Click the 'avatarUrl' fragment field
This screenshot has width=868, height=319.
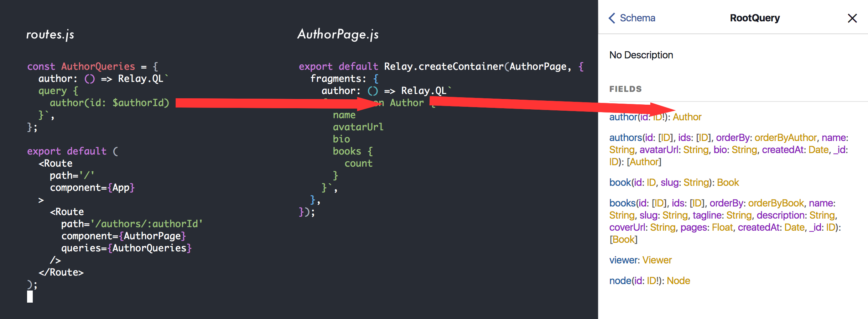358,127
